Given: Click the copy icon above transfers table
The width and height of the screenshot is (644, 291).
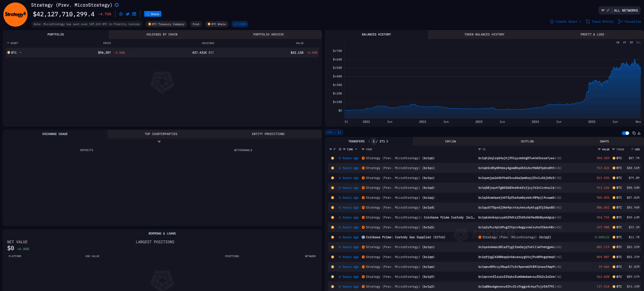Looking at the screenshot, I should pyautogui.click(x=634, y=133).
